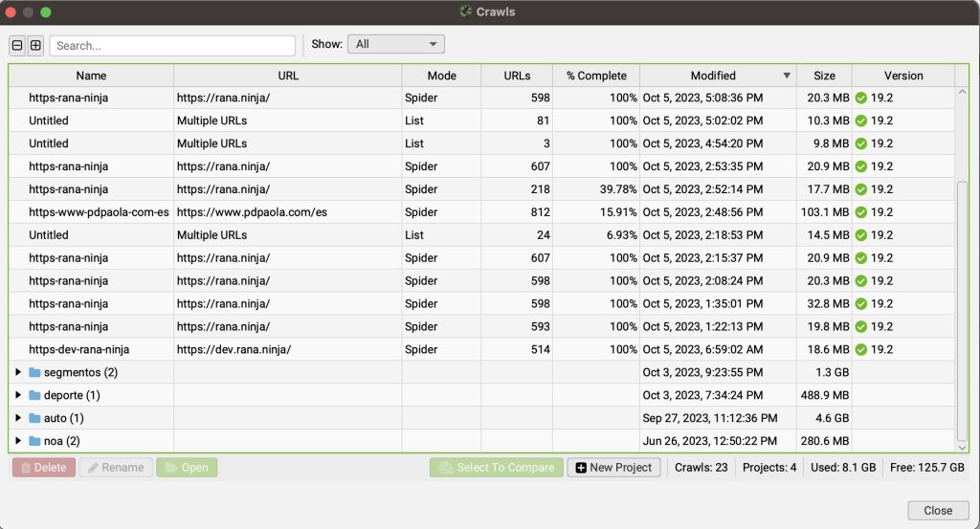Screen dimensions: 980x529
Task: Click the Close button
Action: coord(937,511)
